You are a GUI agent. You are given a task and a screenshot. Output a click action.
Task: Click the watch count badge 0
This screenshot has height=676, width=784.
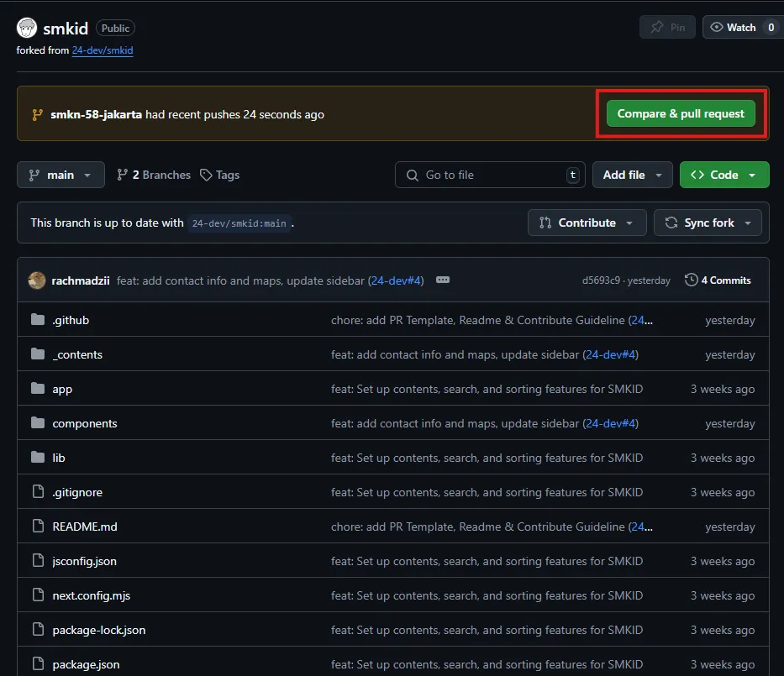[771, 28]
